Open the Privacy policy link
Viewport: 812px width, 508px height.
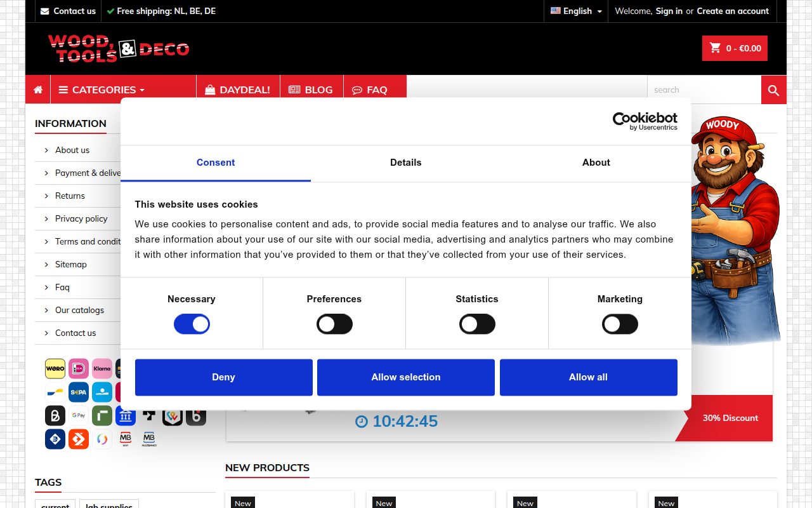click(81, 218)
